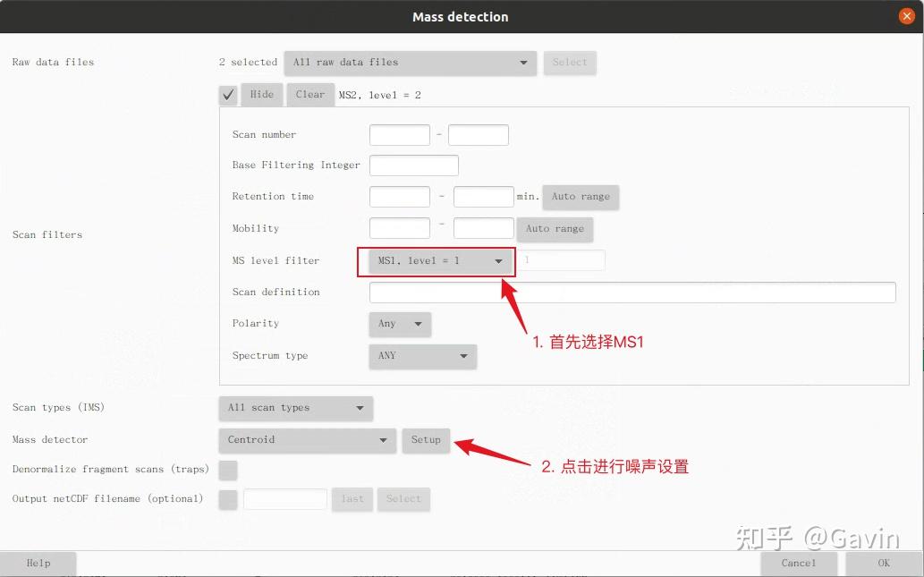
Task: Open the Help documentation
Action: [38, 563]
